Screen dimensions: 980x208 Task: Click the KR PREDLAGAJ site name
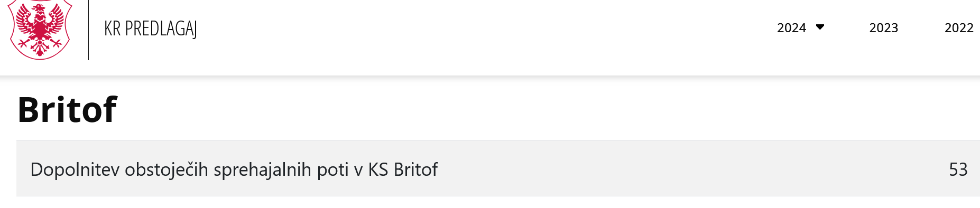pos(151,29)
